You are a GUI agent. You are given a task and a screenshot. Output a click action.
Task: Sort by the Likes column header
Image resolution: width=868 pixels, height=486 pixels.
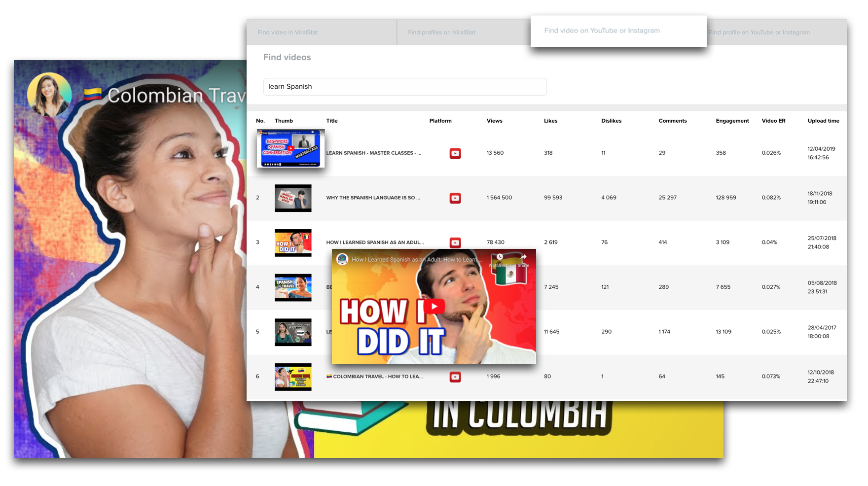click(550, 121)
